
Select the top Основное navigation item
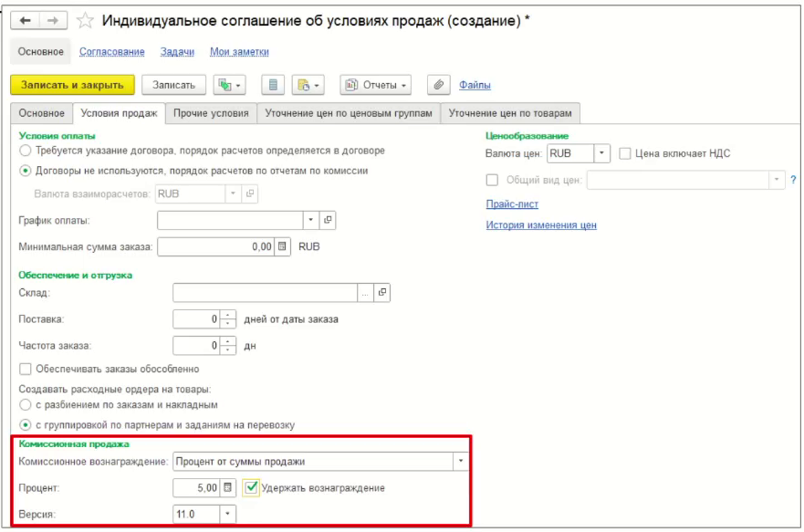[40, 52]
